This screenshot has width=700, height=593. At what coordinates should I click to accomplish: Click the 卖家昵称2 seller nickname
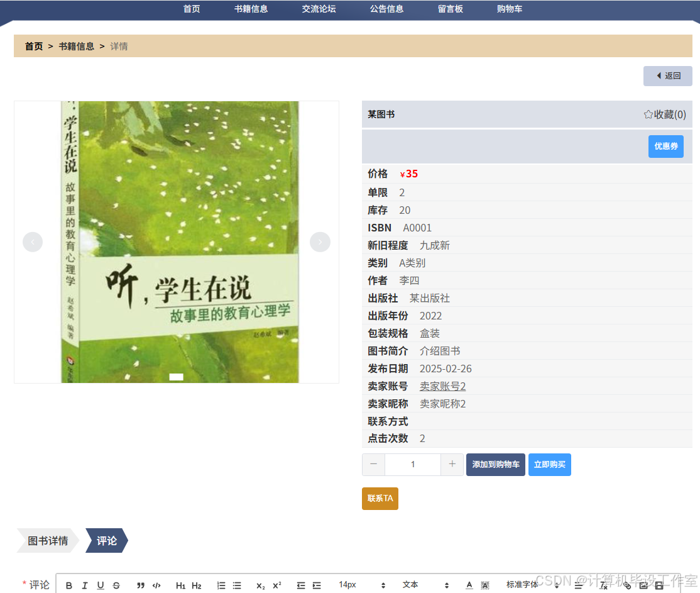442,404
